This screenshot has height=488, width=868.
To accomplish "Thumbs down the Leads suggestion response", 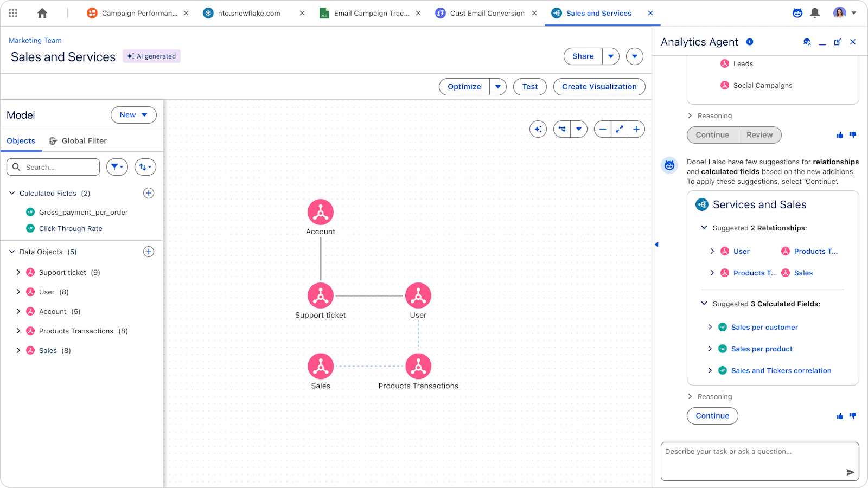I will pyautogui.click(x=853, y=135).
